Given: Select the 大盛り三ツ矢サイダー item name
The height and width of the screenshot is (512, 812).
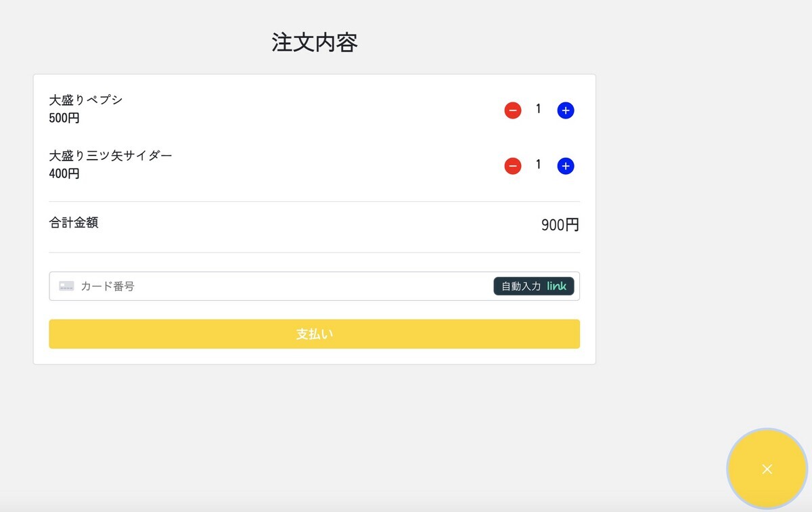Looking at the screenshot, I should coord(110,155).
